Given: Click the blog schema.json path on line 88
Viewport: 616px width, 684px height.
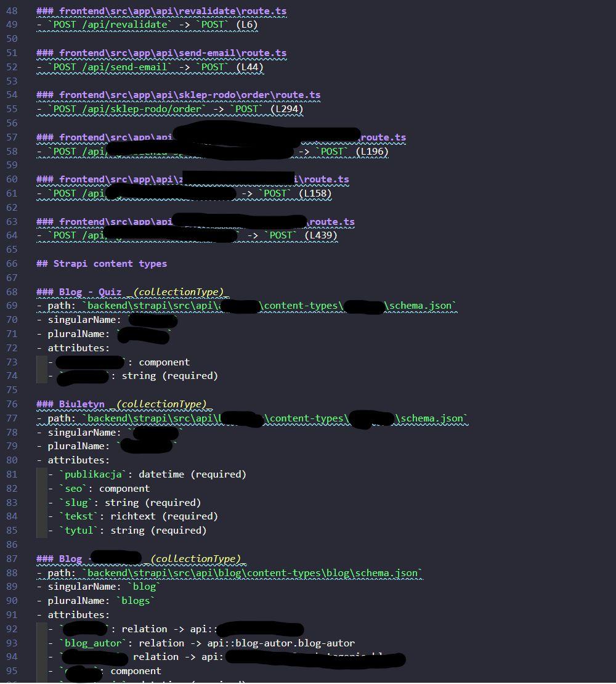Looking at the screenshot, I should (253, 572).
